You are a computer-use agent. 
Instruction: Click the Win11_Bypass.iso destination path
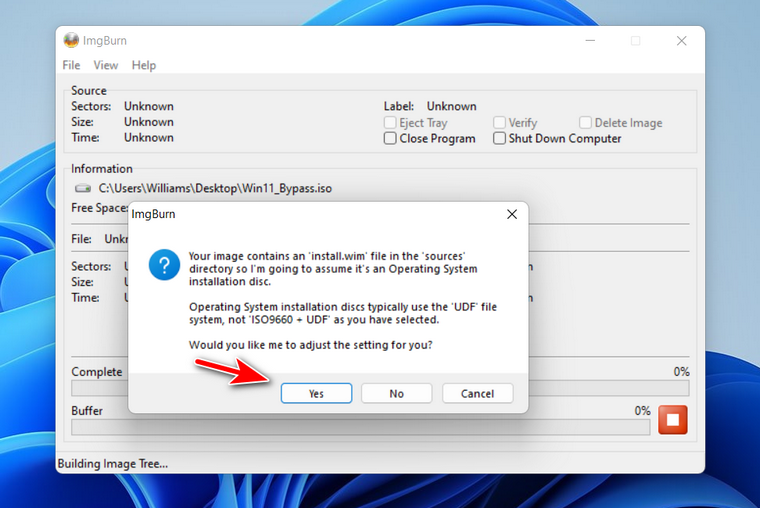(x=215, y=188)
